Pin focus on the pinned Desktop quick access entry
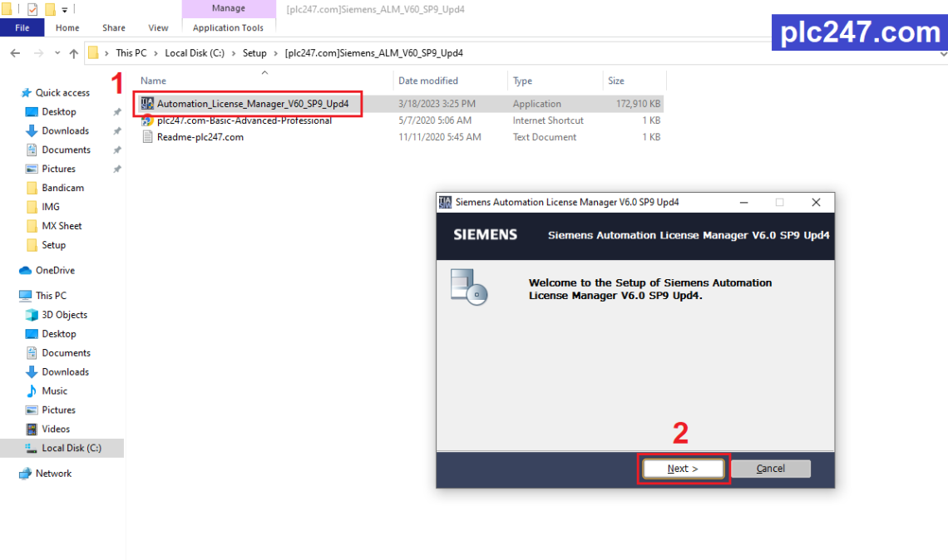The height and width of the screenshot is (560, 948). 57,111
